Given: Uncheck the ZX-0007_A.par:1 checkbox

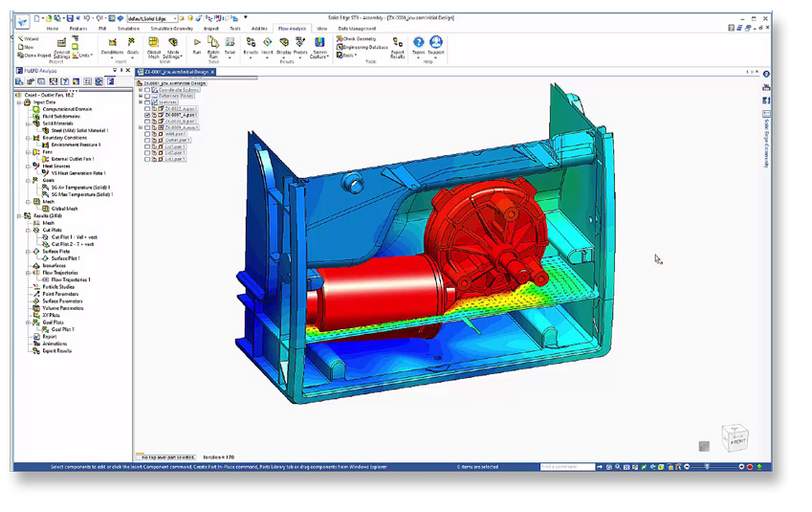Looking at the screenshot, I should coord(147,115).
